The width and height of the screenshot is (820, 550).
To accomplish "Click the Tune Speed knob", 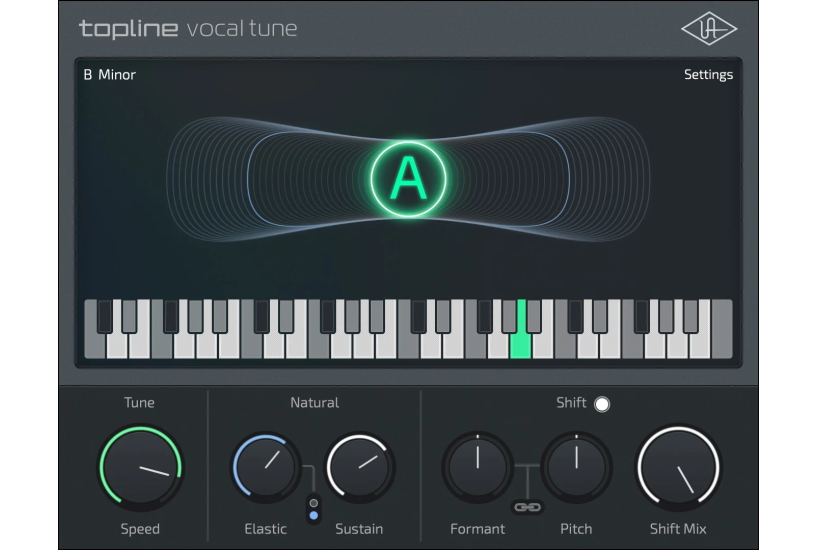I will click(x=140, y=467).
